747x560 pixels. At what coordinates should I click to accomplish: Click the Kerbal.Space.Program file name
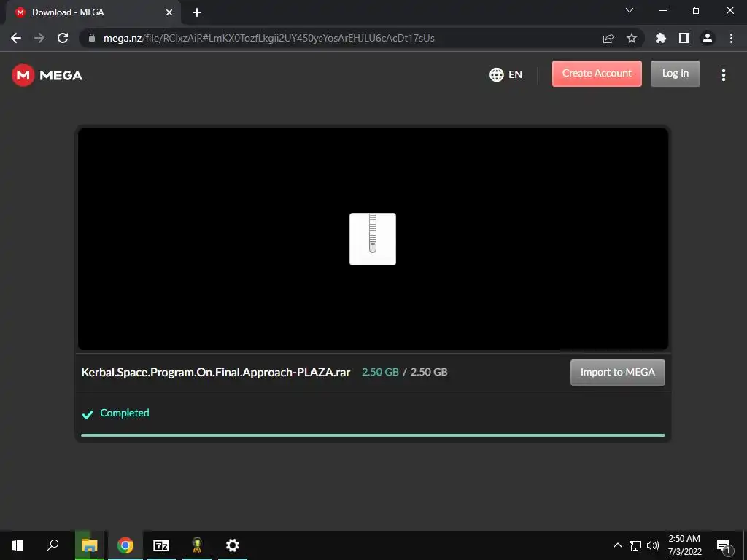tap(216, 373)
